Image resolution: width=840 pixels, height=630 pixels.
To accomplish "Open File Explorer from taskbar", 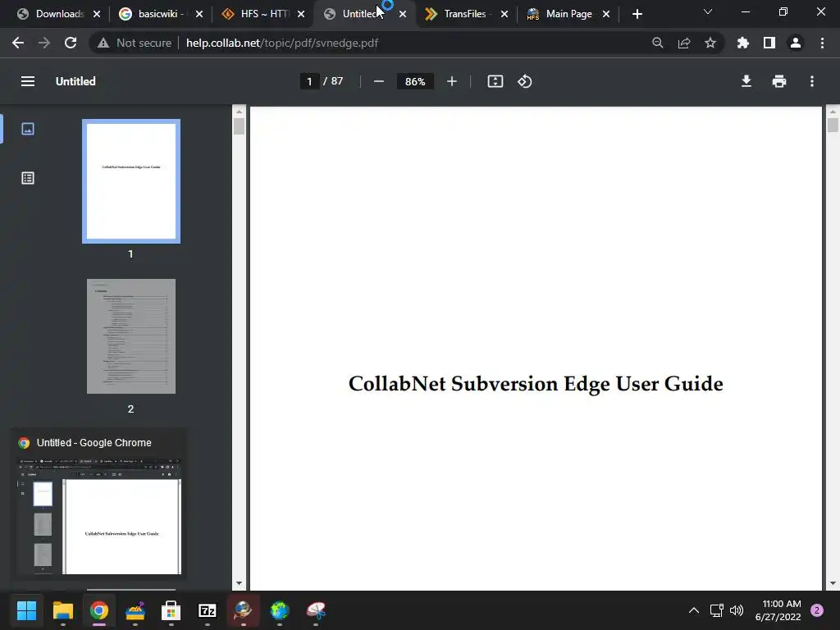I will point(62,610).
